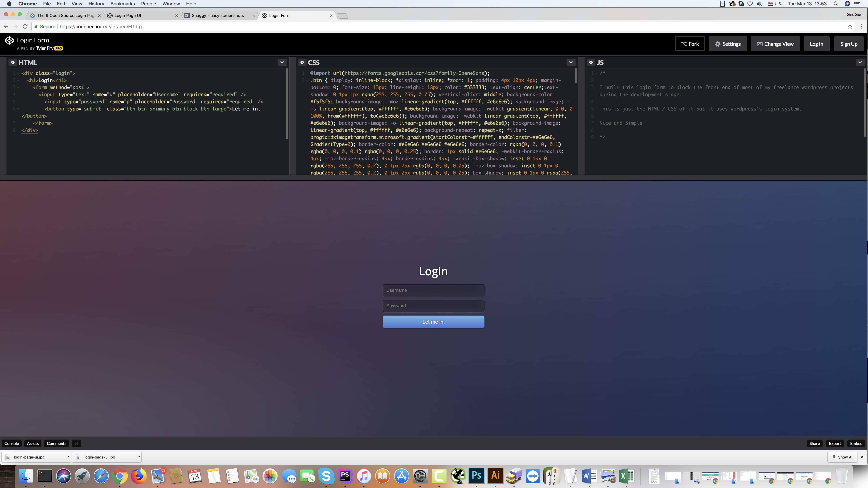Focus the Username input field
868x488 pixels.
433,290
